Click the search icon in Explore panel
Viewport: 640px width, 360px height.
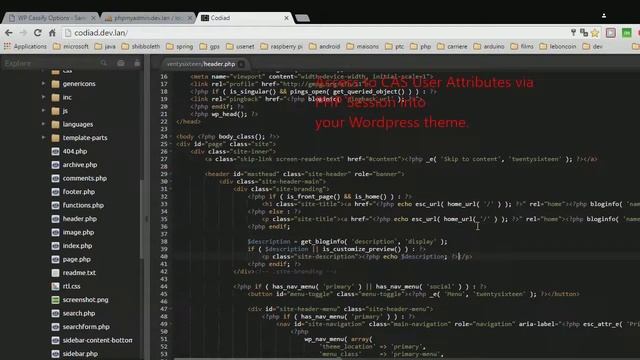tap(104, 63)
